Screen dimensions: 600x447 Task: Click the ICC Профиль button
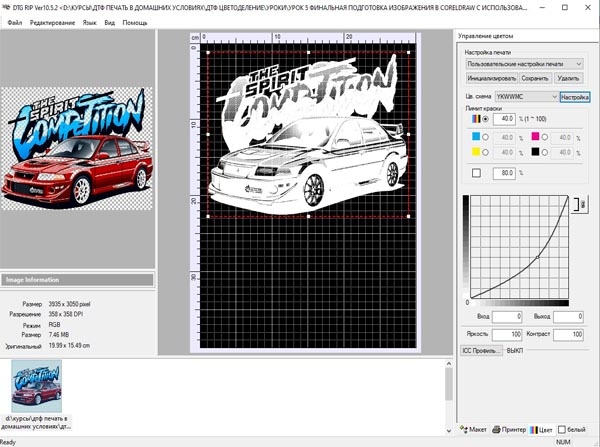pyautogui.click(x=482, y=351)
